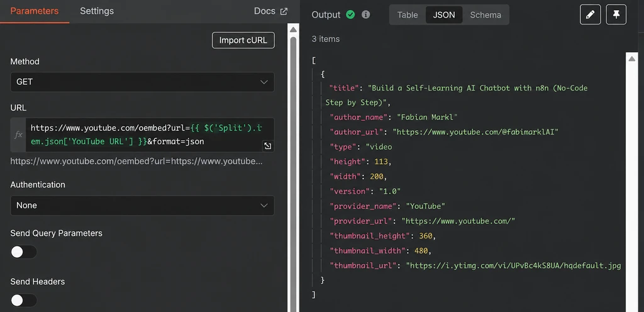
Task: Click the "type" JSON key
Action: [x=343, y=147]
